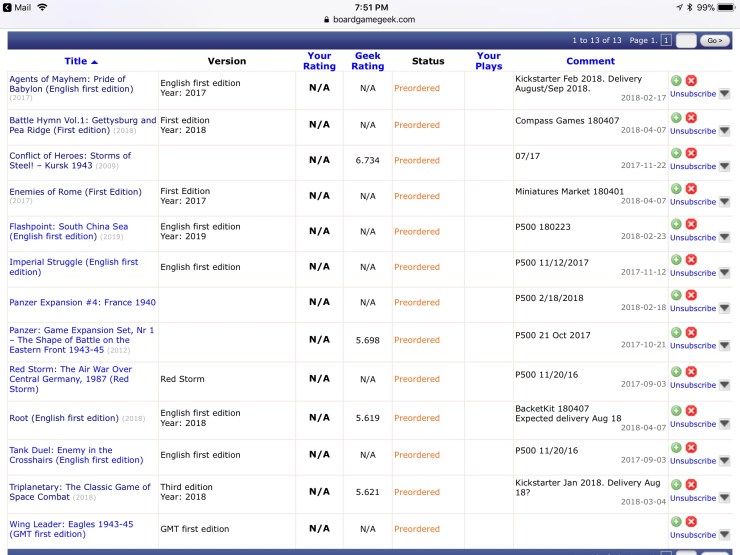
Task: Open dropdown arrow in Conflict of Heroes row
Action: [725, 166]
